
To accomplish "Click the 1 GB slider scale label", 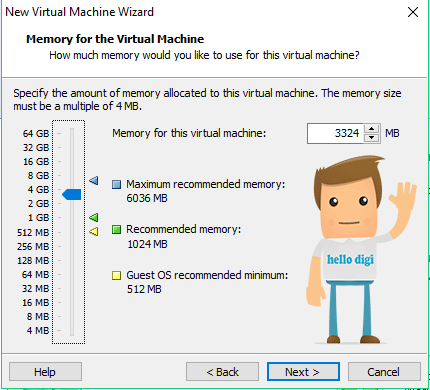I will tap(38, 217).
